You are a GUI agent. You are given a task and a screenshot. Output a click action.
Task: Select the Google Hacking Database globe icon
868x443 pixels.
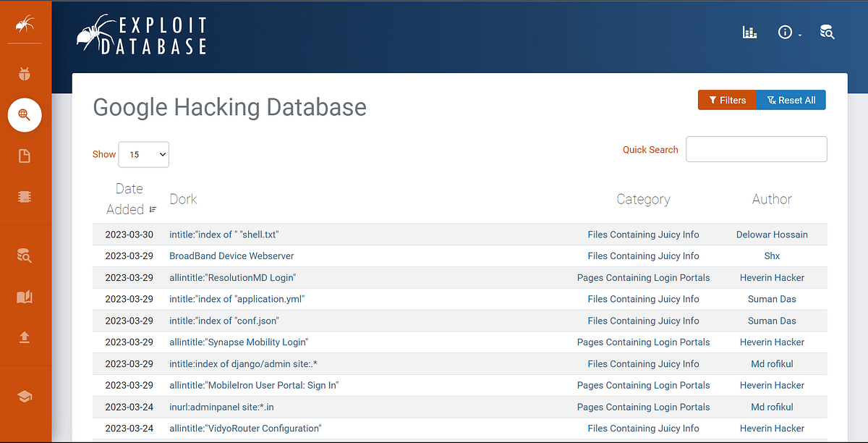pyautogui.click(x=25, y=115)
